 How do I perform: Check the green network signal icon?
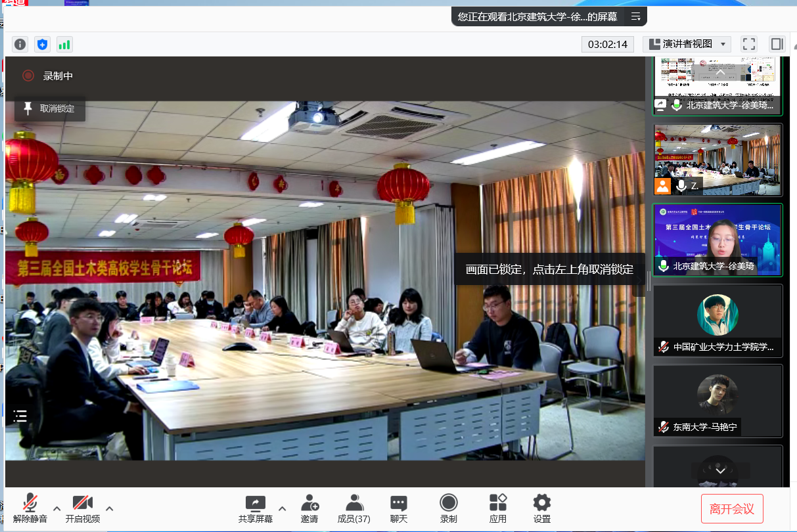coord(64,44)
